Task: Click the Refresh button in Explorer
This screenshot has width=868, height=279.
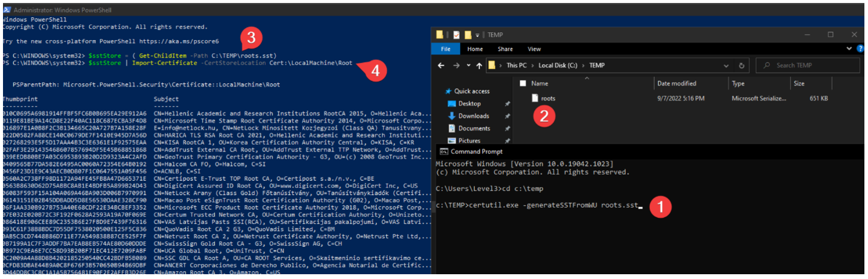Action: (742, 66)
